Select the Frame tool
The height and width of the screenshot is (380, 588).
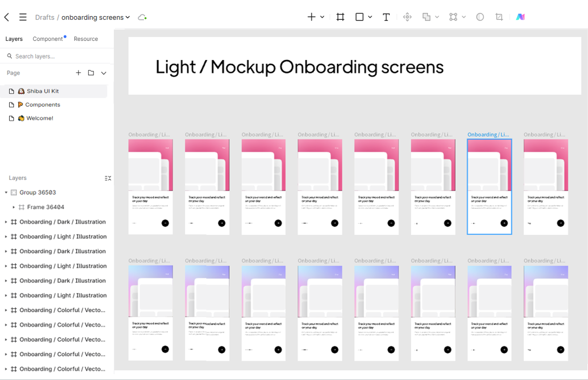tap(340, 17)
